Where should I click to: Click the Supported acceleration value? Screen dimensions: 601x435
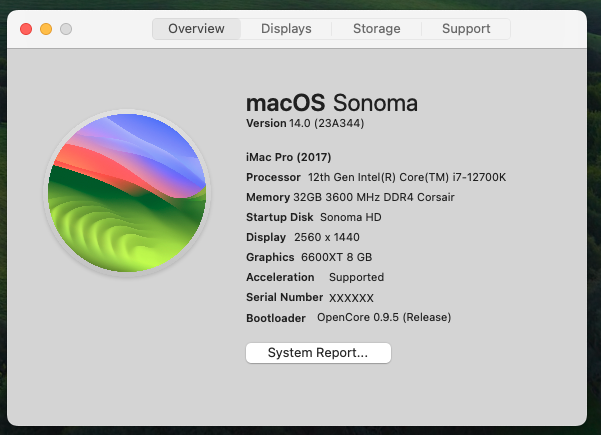[x=356, y=277]
